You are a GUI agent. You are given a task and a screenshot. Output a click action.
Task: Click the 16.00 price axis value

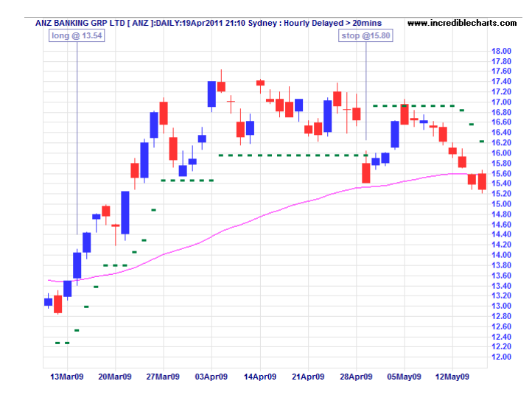click(501, 153)
